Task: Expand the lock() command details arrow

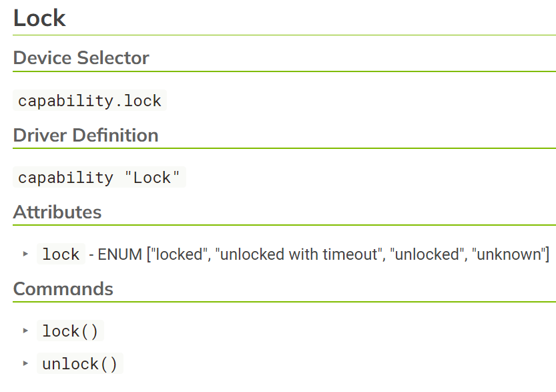Action: pos(25,331)
